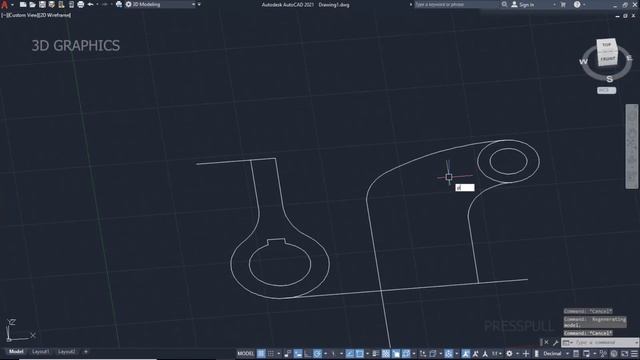Click the keyword search field

click(x=456, y=4)
